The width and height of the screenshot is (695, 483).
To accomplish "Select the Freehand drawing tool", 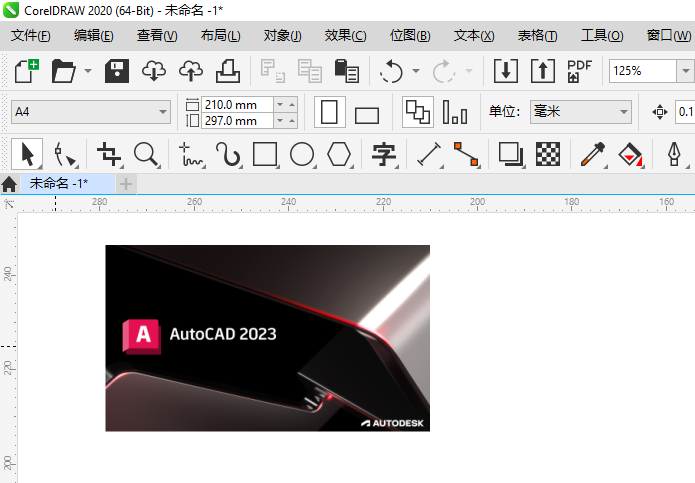I will [x=191, y=154].
